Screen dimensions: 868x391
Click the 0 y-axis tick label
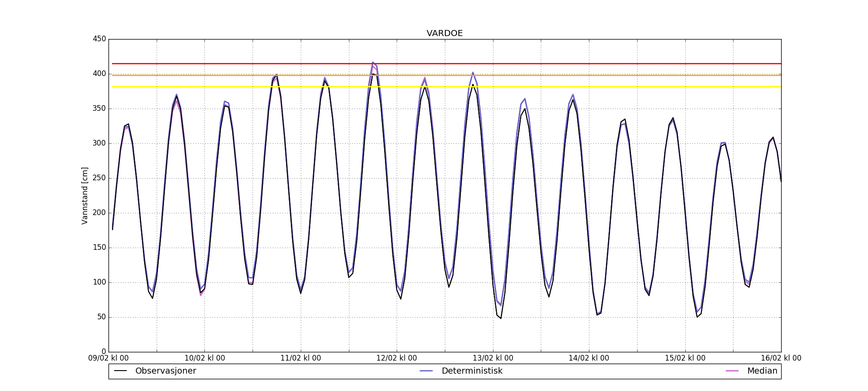pos(104,352)
